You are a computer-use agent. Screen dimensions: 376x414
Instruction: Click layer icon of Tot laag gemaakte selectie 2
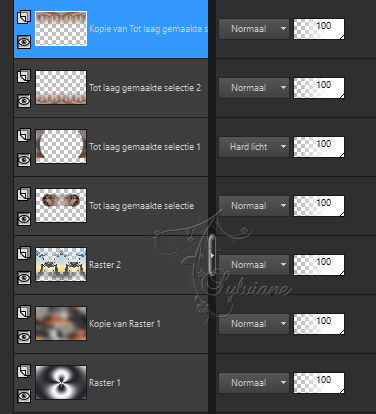(x=24, y=76)
